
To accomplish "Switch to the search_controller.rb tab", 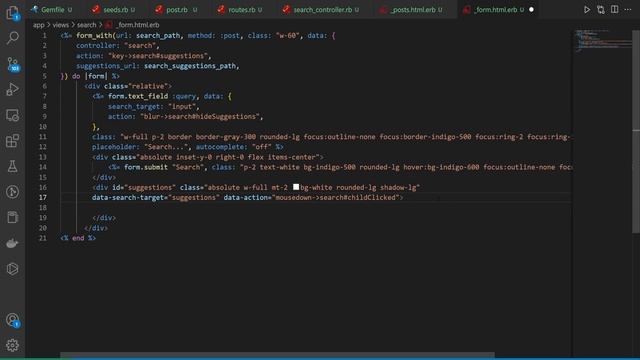I will [x=322, y=9].
